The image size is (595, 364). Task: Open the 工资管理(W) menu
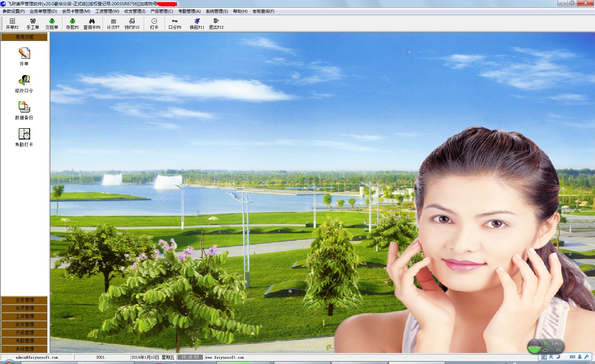(x=107, y=11)
